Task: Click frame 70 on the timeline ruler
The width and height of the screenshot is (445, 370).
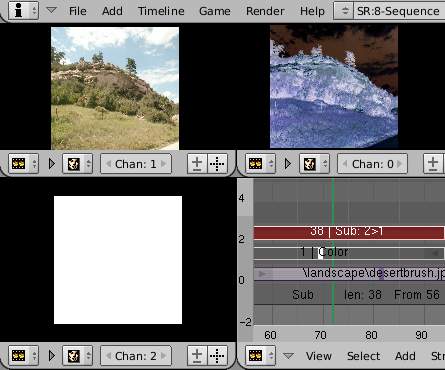Action: coord(320,335)
